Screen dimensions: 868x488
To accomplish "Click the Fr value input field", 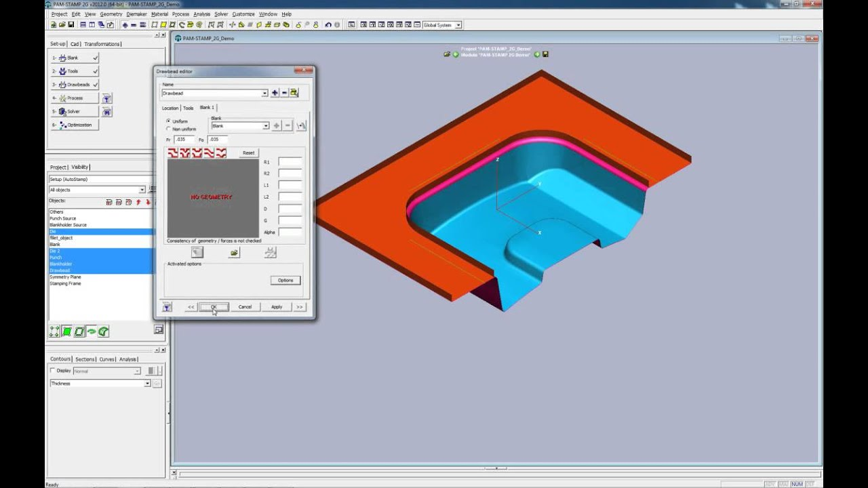I will [x=184, y=140].
